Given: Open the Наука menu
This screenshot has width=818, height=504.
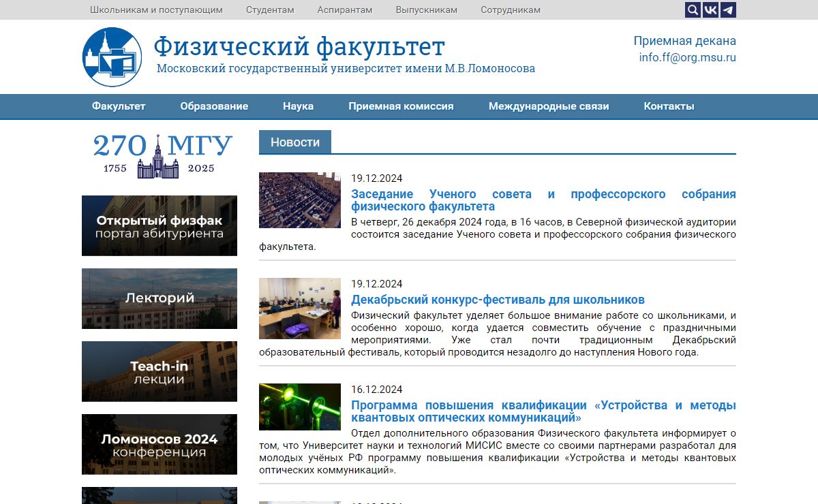Looking at the screenshot, I should pyautogui.click(x=299, y=106).
